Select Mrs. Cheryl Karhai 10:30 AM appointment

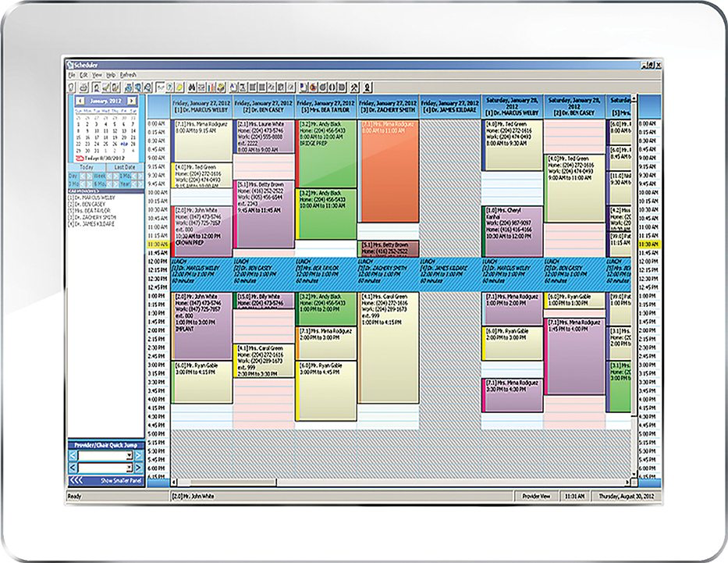pos(512,231)
